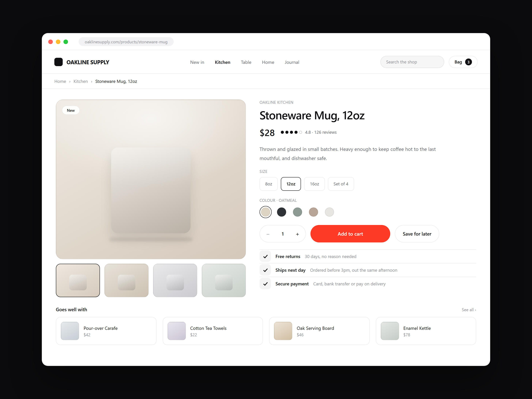The height and width of the screenshot is (399, 532).
Task: Select the 12oz size option
Action: pos(291,184)
